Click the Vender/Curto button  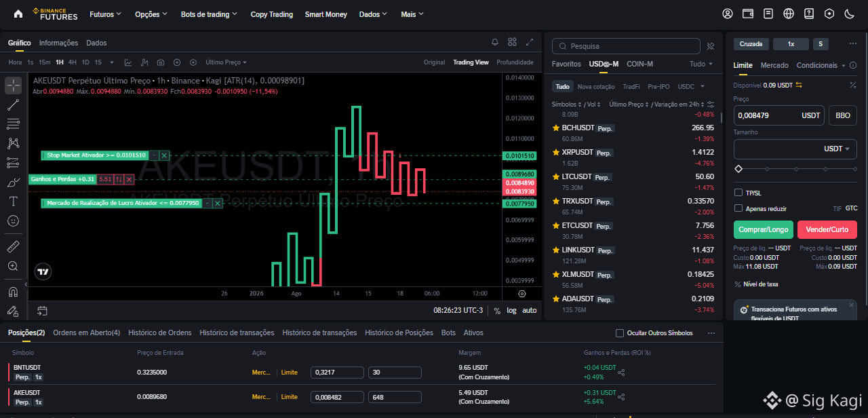(827, 229)
